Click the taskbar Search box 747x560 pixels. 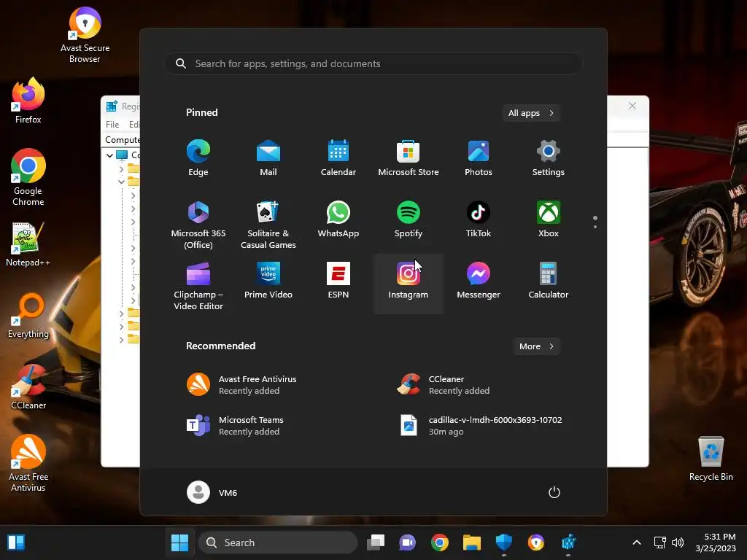pos(278,542)
